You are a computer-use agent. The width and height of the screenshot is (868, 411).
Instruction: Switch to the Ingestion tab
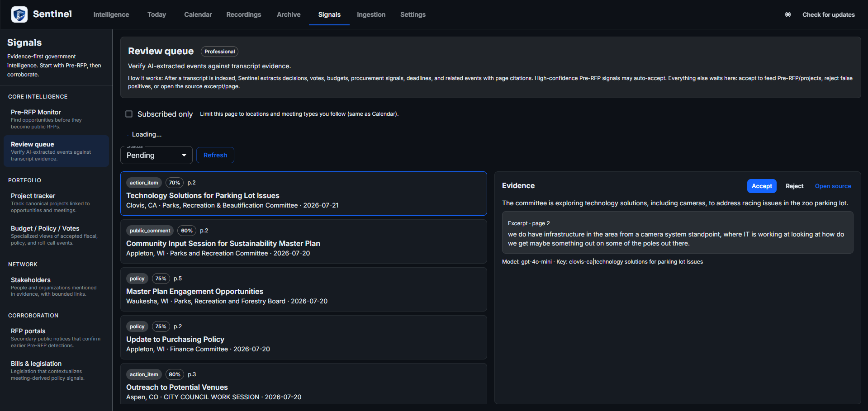click(371, 14)
